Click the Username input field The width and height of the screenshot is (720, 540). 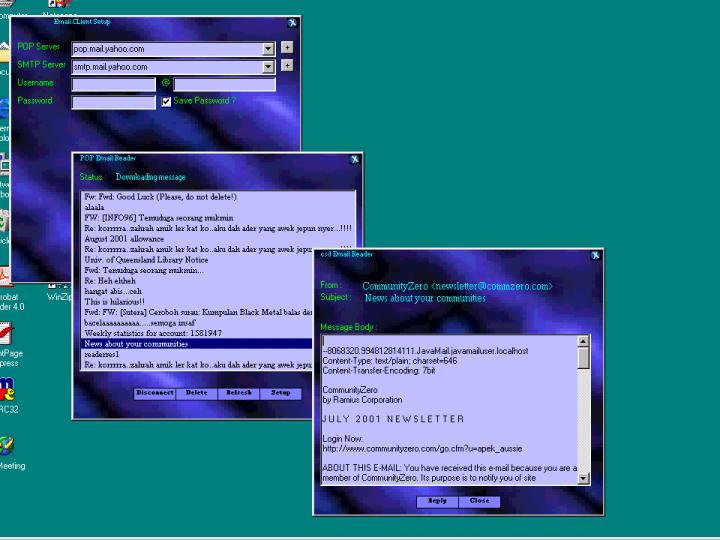click(113, 84)
